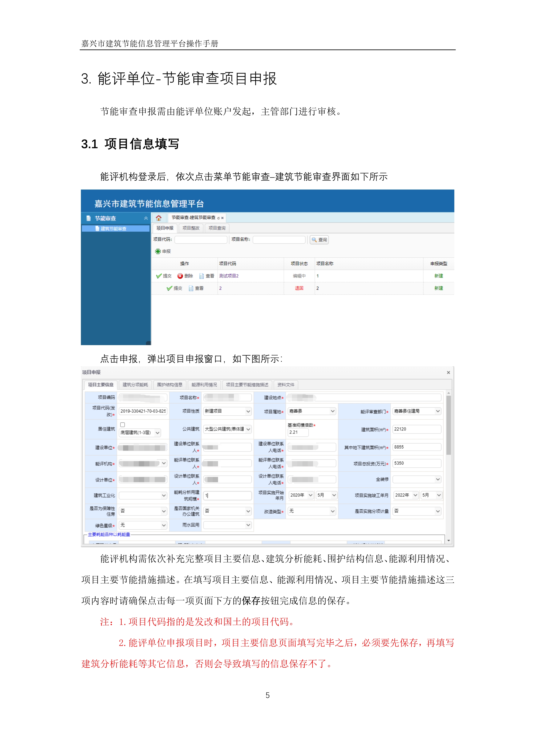
Task: Click the 建设单位 input field
Action: pos(143,448)
